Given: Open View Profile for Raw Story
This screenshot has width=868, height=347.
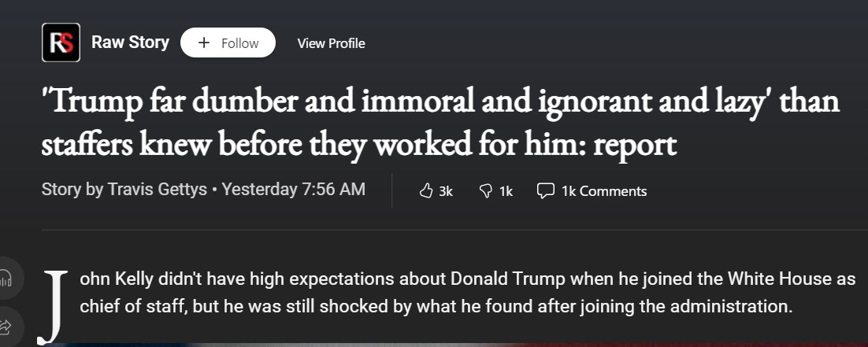Looking at the screenshot, I should (x=331, y=43).
